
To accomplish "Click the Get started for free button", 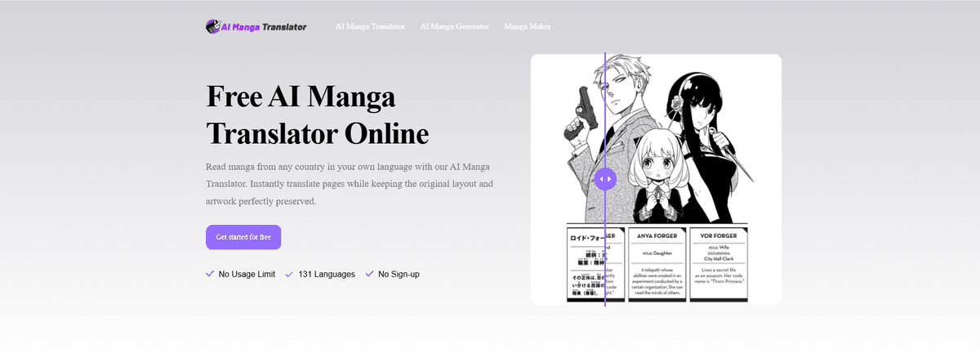I will tap(243, 237).
